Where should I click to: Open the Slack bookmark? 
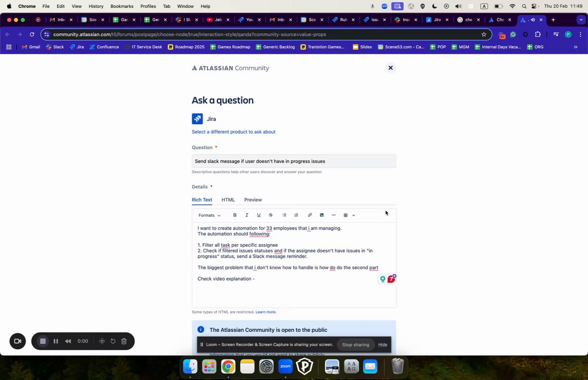pyautogui.click(x=55, y=47)
